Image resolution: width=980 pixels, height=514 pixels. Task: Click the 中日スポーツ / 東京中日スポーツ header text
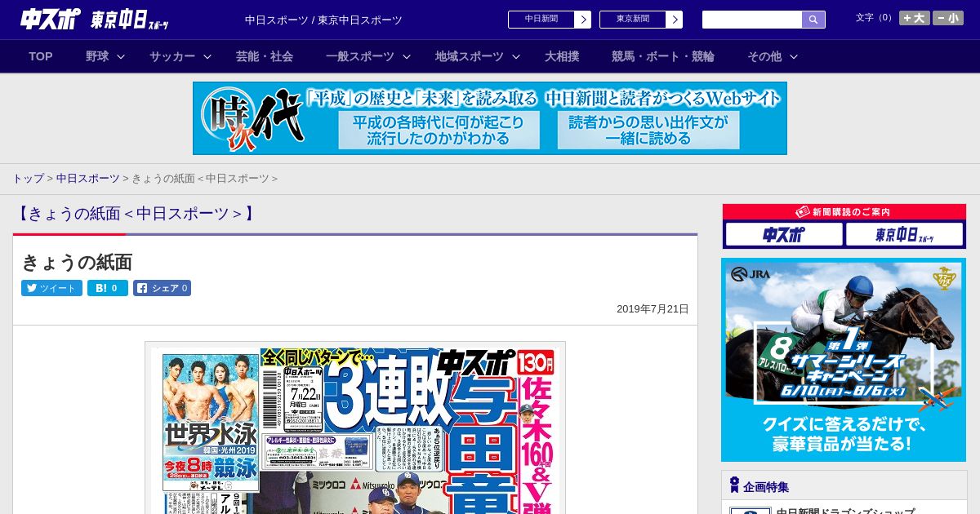[x=323, y=20]
